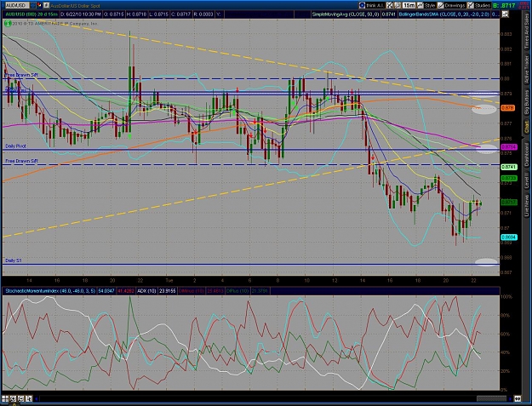
Task: Click the lower Free Drawn S/R label
Action: coord(21,161)
